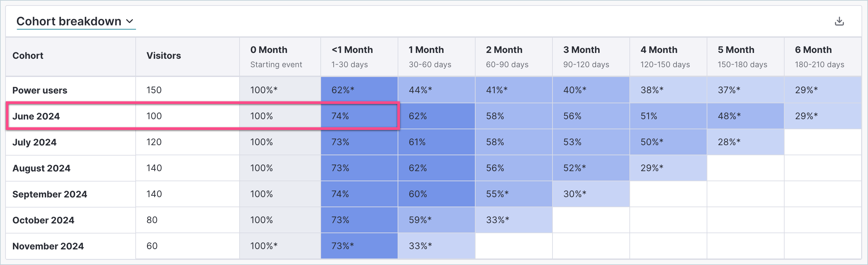Click June 2024's 74% retention cell
Screen dimensions: 868x265
click(x=340, y=116)
